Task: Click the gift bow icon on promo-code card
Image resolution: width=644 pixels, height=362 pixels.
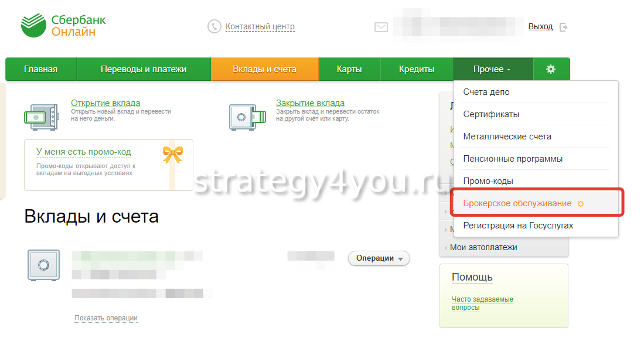Action: [x=172, y=155]
